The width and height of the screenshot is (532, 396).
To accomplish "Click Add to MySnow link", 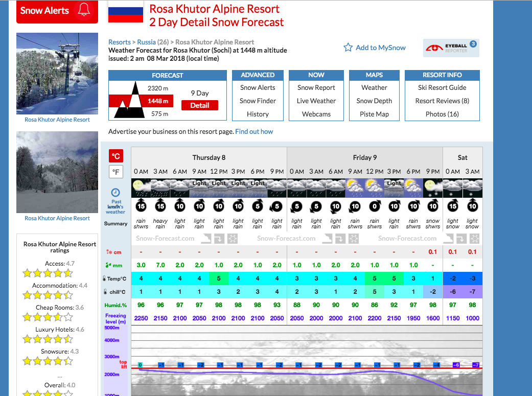I will pos(380,48).
